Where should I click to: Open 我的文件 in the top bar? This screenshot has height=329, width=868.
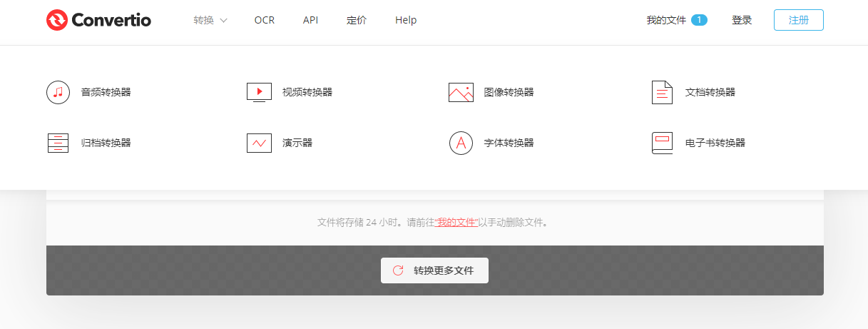tap(666, 20)
